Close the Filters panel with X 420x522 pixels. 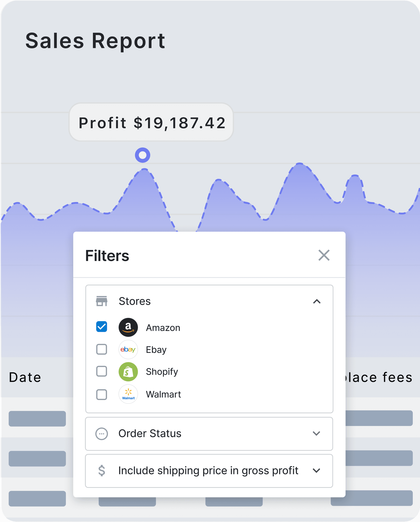click(x=324, y=255)
